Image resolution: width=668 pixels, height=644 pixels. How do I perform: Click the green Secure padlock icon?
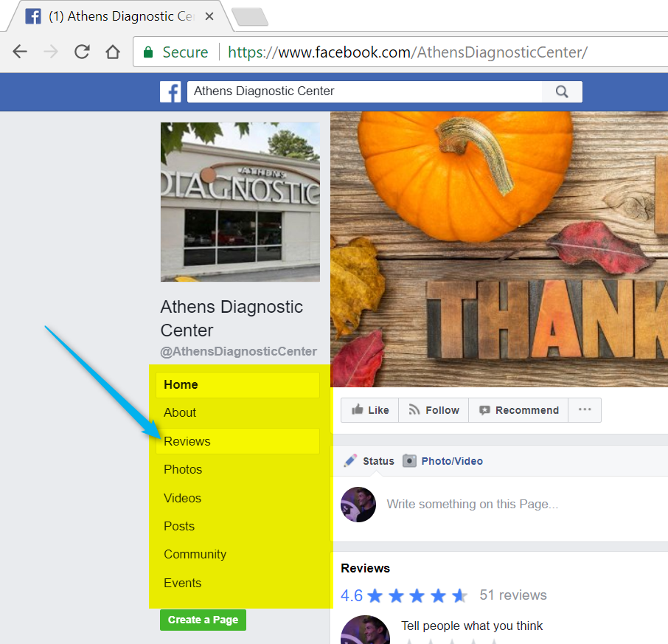tap(148, 52)
